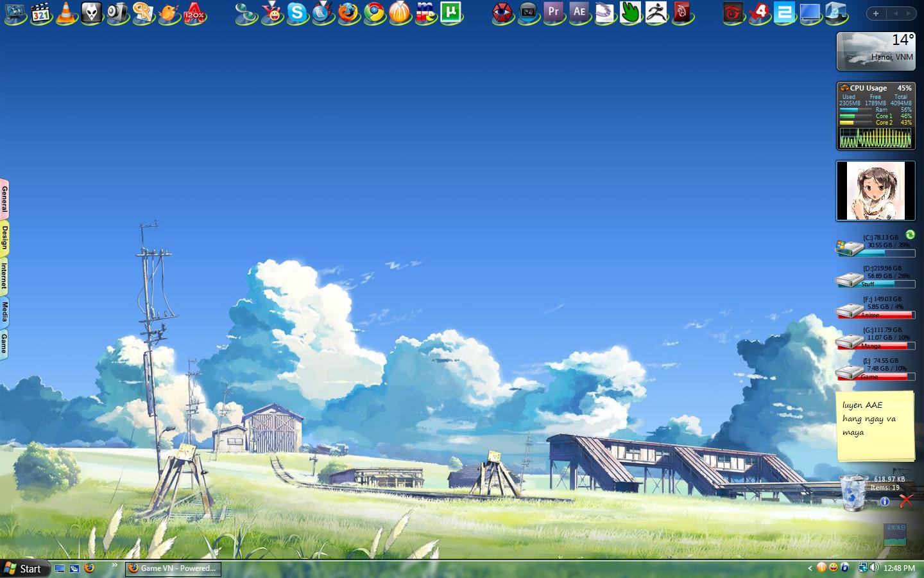Screen dimensions: 924x578
Task: Click the Recycle Bin info button
Action: [885, 502]
